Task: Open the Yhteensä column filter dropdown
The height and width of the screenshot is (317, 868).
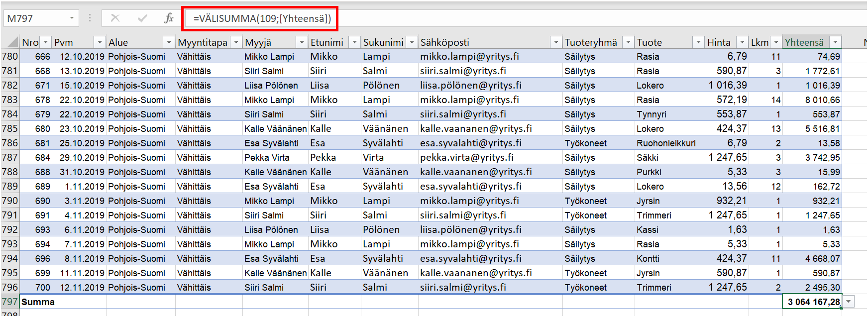Action: pos(836,42)
